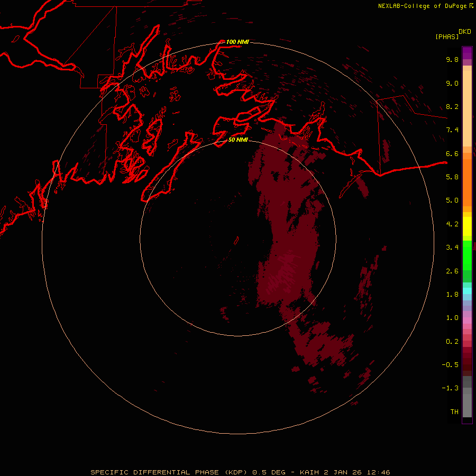Click the 12:46 timestamp in the caption
Image resolution: width=476 pixels, height=476 pixels.
tap(379, 472)
